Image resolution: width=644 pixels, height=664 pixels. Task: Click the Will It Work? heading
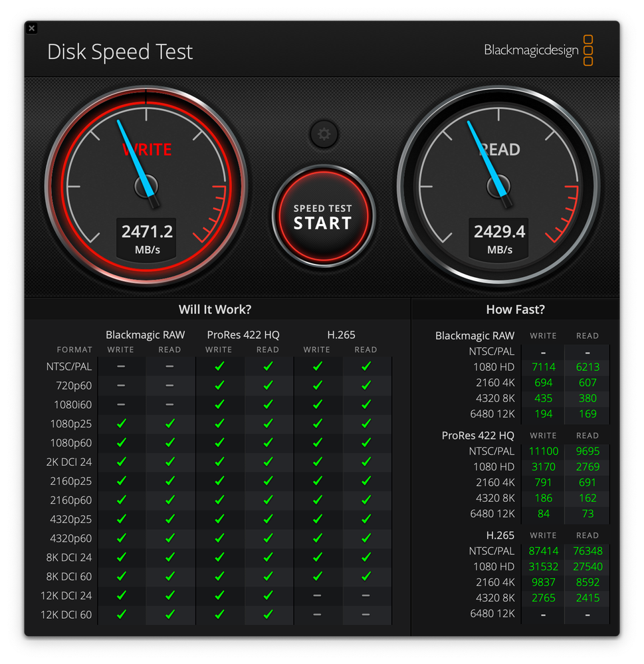click(215, 310)
